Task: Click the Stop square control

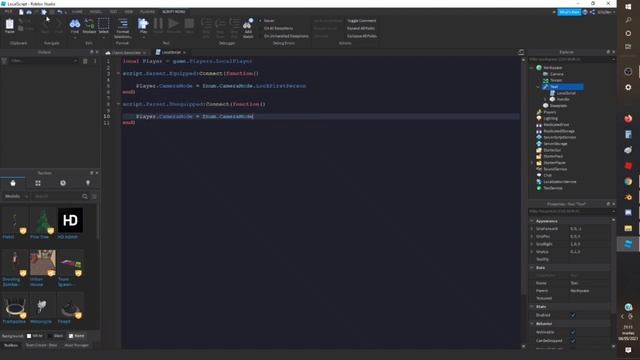Action: pyautogui.click(x=189, y=25)
